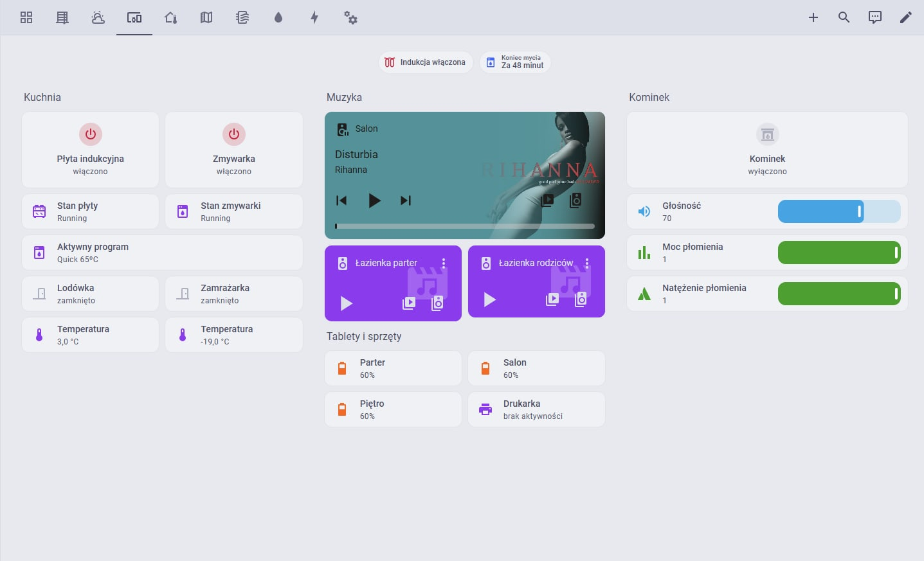The width and height of the screenshot is (924, 561).
Task: Open the map tab icon
Action: [x=206, y=17]
